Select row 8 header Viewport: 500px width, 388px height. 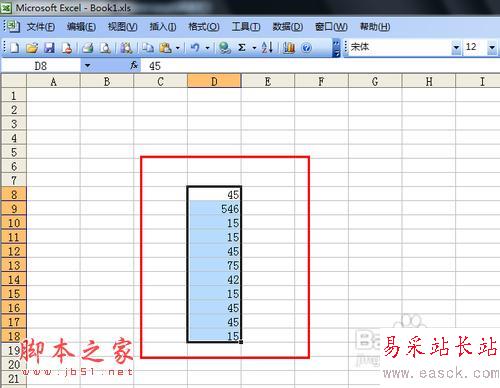(x=14, y=194)
